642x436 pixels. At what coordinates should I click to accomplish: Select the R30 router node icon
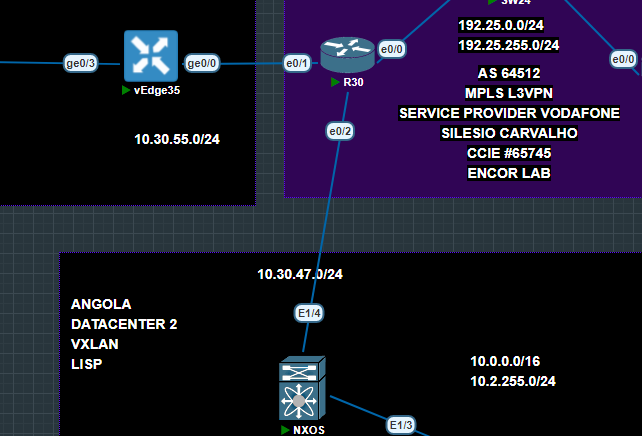[x=348, y=55]
